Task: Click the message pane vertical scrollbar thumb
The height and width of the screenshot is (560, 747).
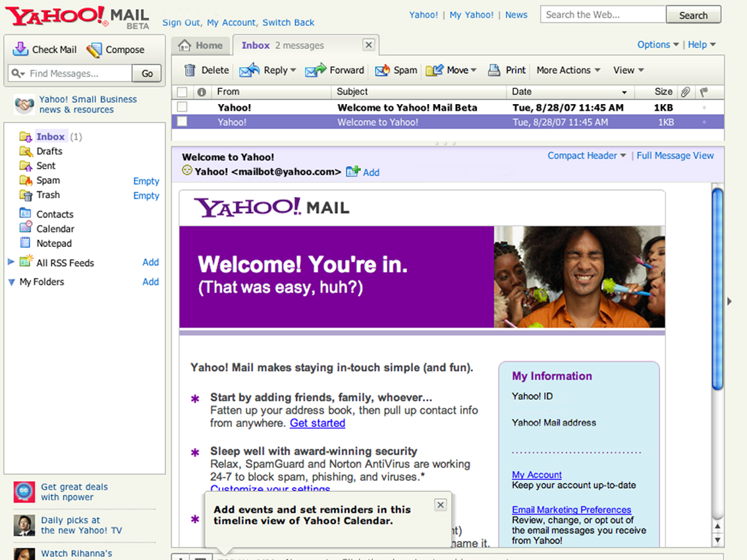Action: [x=717, y=290]
